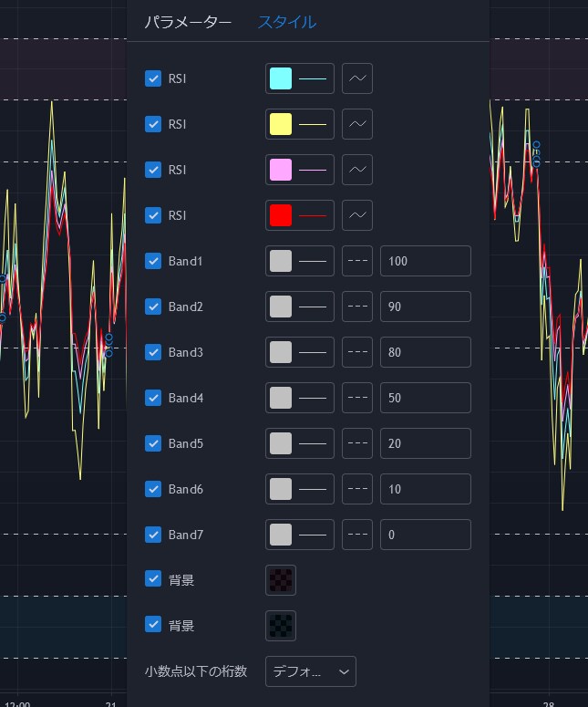The height and width of the screenshot is (707, 588).
Task: Uncheck the first RSI (cyan) checkbox
Action: click(x=153, y=78)
